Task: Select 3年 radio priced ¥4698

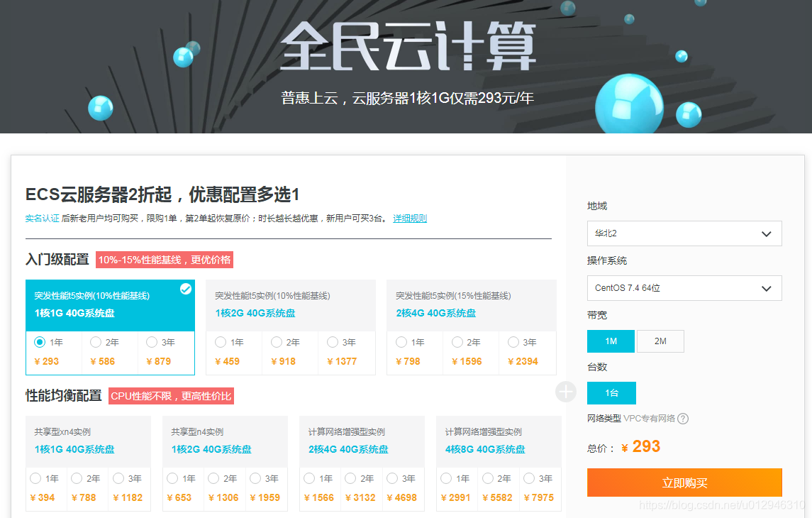Action: pos(392,478)
